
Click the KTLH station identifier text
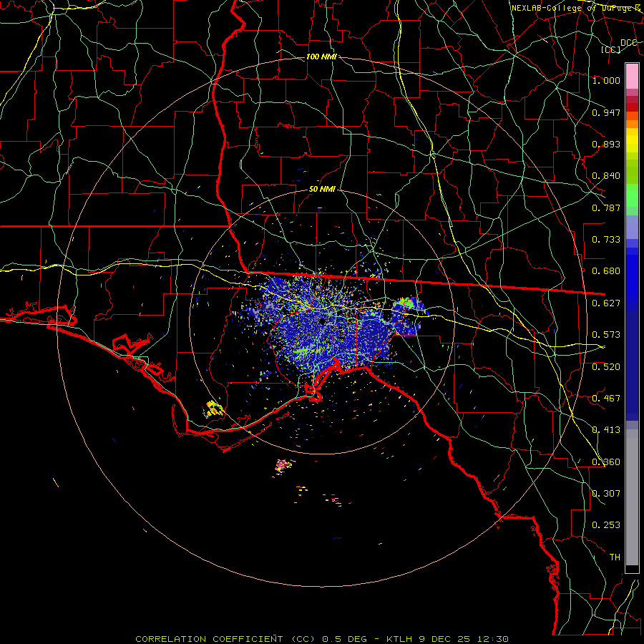[399, 639]
